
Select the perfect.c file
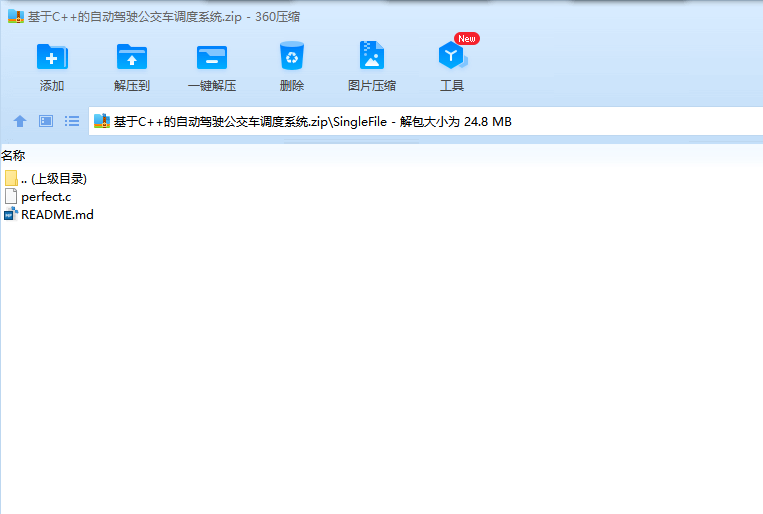(x=38, y=197)
